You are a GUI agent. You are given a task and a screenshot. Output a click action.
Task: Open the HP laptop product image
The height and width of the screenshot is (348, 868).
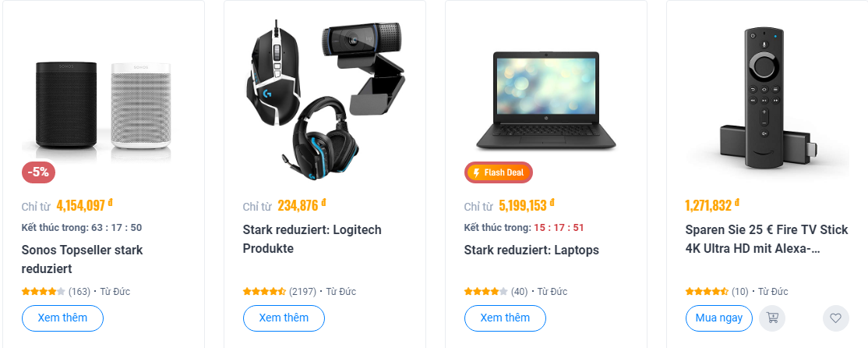[546, 100]
